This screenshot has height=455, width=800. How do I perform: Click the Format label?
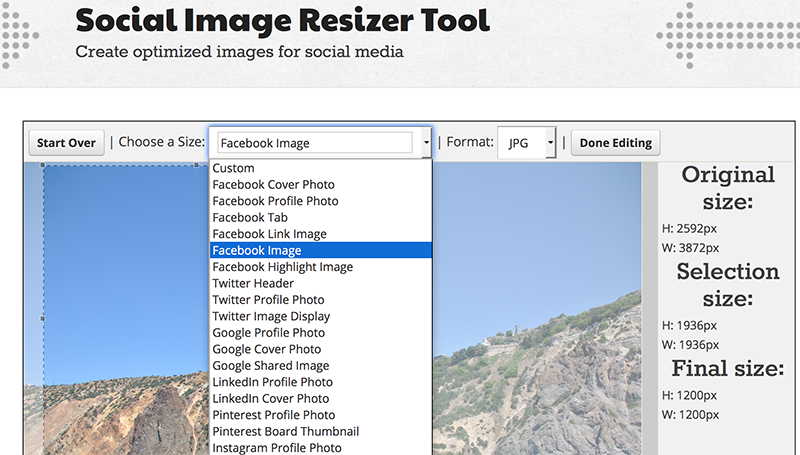(x=470, y=142)
